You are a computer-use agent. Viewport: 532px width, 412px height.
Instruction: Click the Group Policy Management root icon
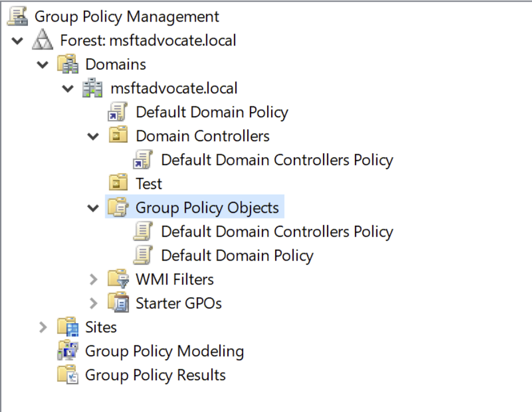click(18, 17)
